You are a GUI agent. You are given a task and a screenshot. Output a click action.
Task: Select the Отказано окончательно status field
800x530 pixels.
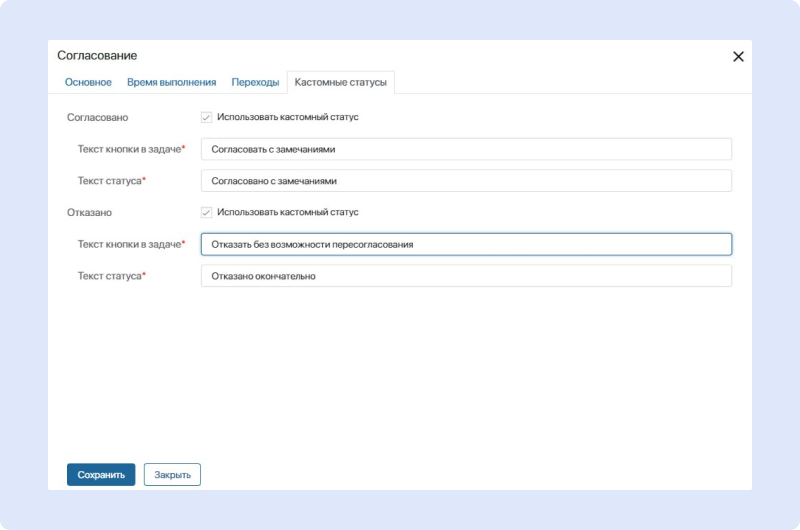point(466,276)
